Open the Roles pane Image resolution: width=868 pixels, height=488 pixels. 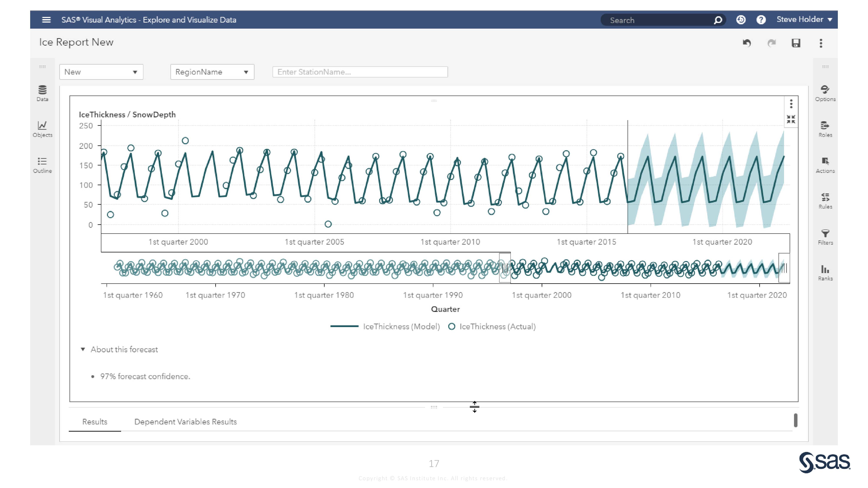pyautogui.click(x=825, y=129)
